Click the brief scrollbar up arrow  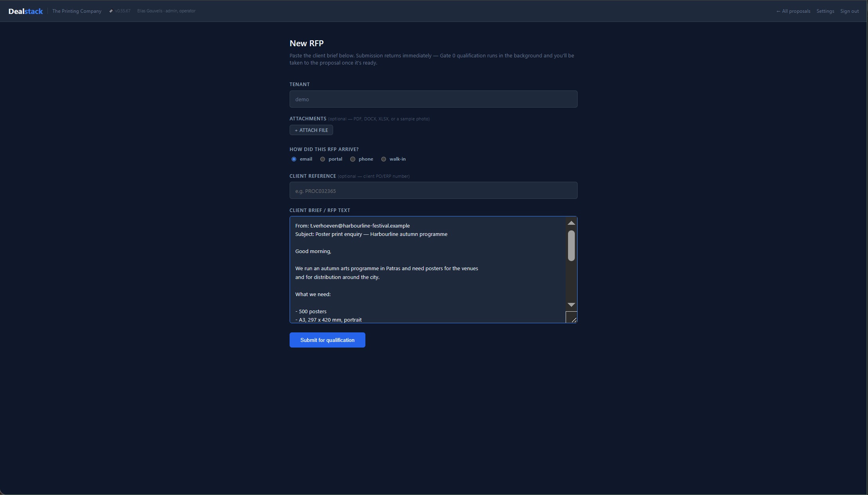tap(571, 223)
